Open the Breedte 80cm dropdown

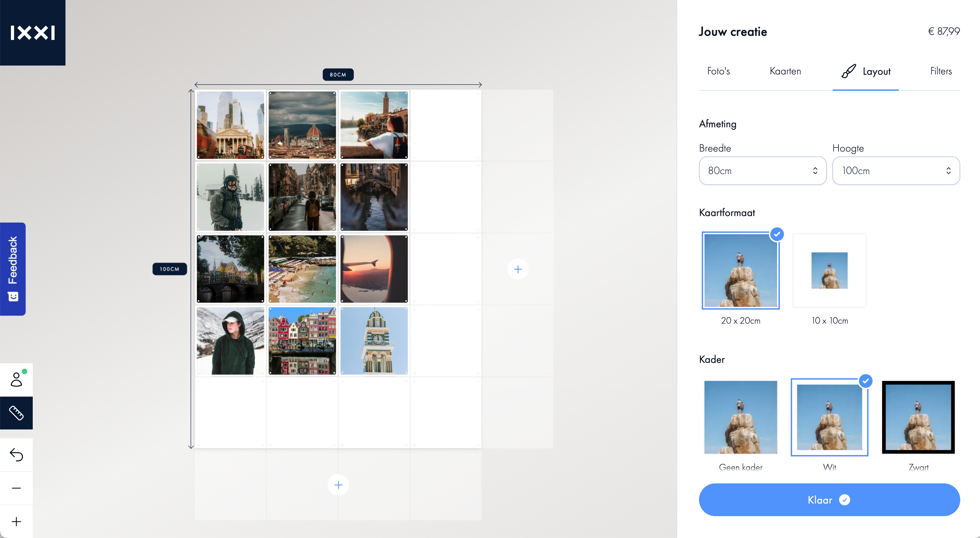(763, 171)
